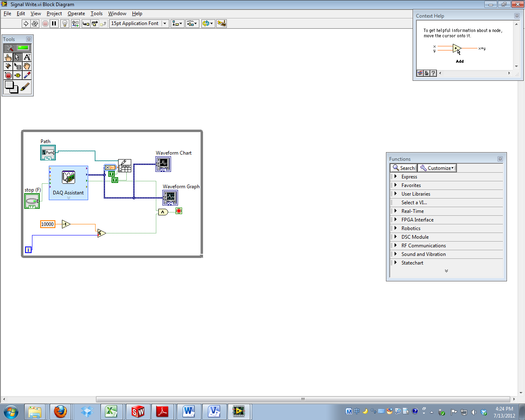Click the double chevron to show more categories

[446, 271]
